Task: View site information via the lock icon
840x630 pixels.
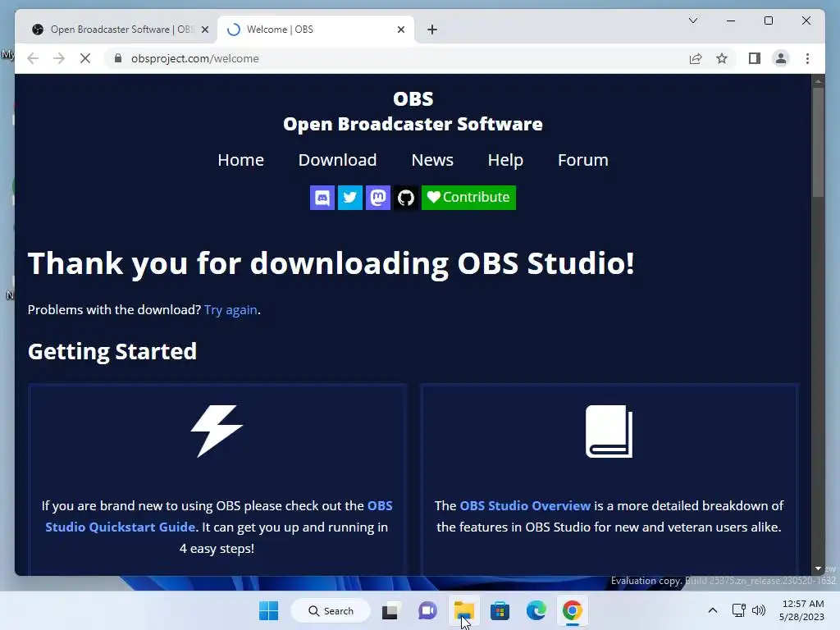Action: 118,58
